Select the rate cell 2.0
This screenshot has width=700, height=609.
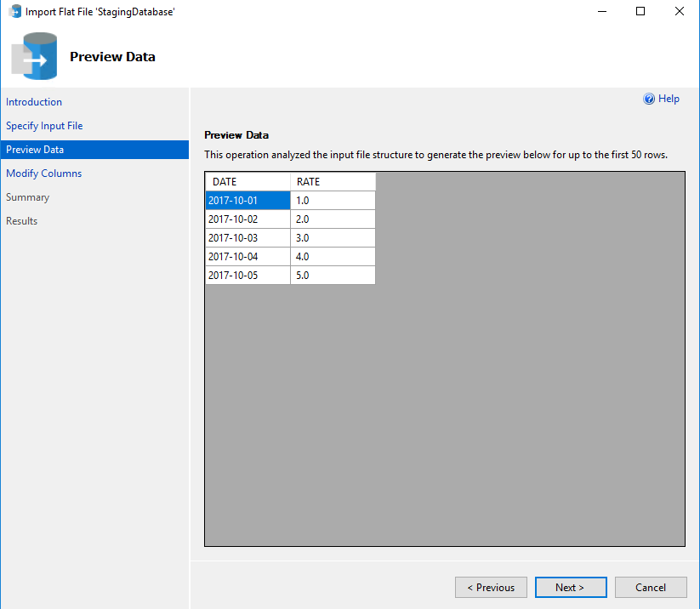333,219
